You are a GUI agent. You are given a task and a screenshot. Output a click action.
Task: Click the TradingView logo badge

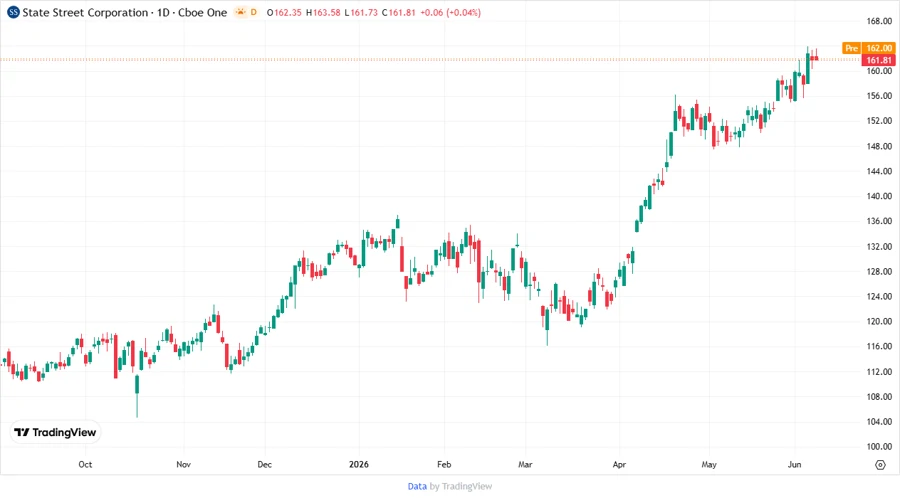(56, 432)
